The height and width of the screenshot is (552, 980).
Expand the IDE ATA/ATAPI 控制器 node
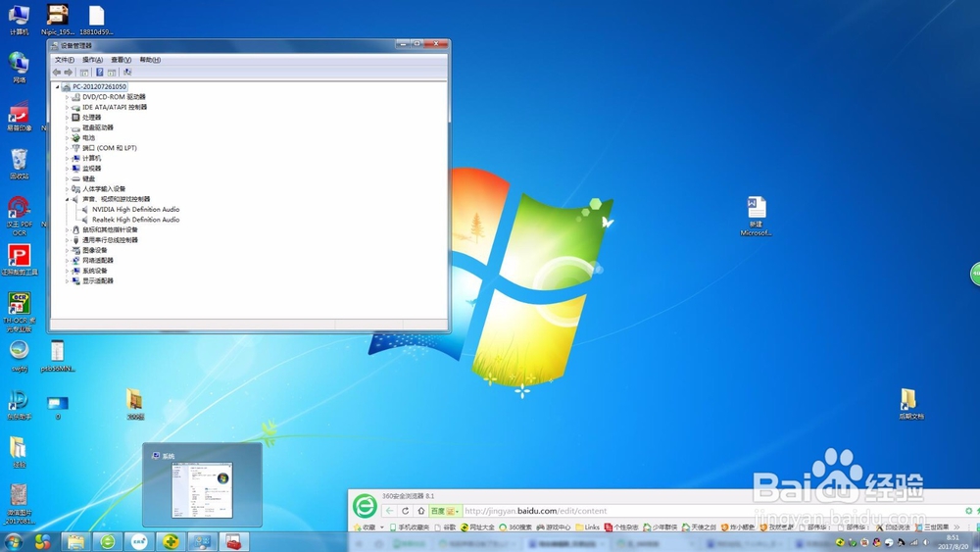tap(67, 108)
